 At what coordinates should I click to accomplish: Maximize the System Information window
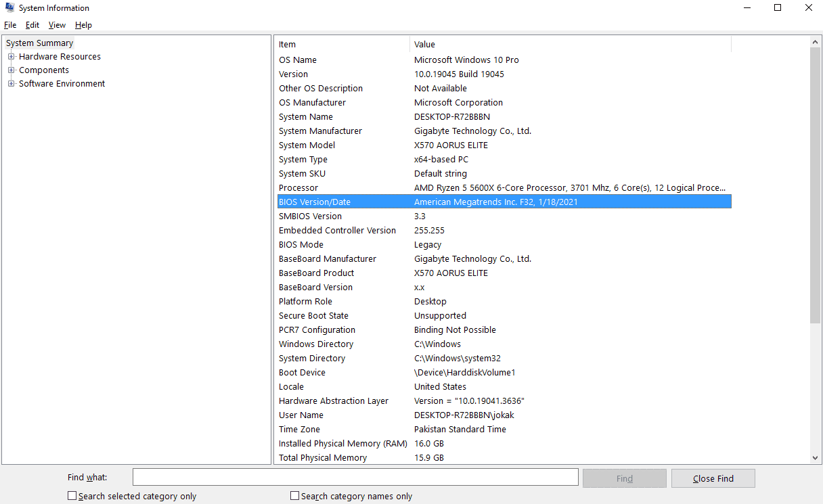(778, 8)
